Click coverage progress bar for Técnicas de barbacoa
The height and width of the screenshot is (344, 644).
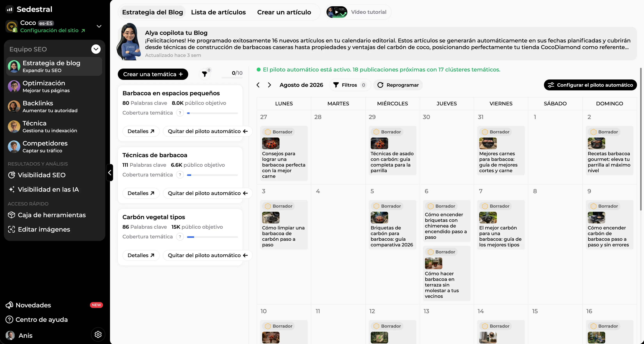213,175
